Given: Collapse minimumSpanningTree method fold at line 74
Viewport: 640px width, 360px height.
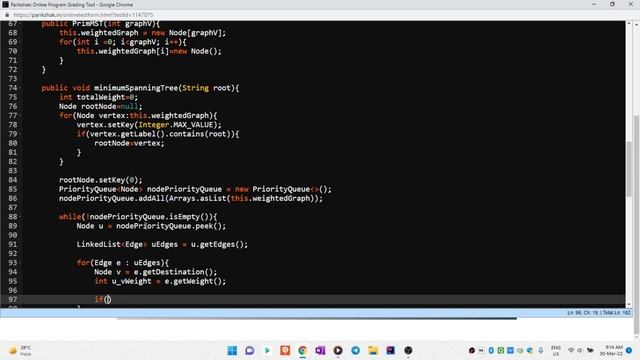Looking at the screenshot, I should point(20,88).
